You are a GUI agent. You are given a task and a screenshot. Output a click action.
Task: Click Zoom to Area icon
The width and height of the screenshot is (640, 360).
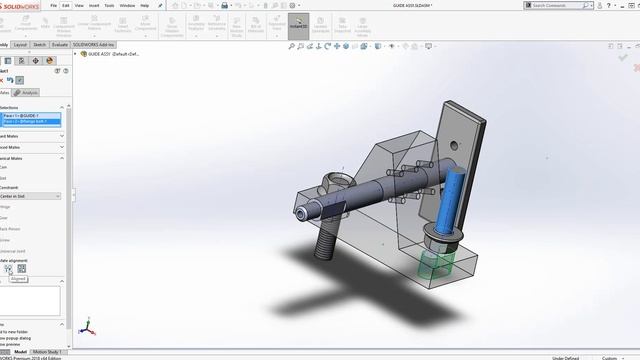pos(300,47)
